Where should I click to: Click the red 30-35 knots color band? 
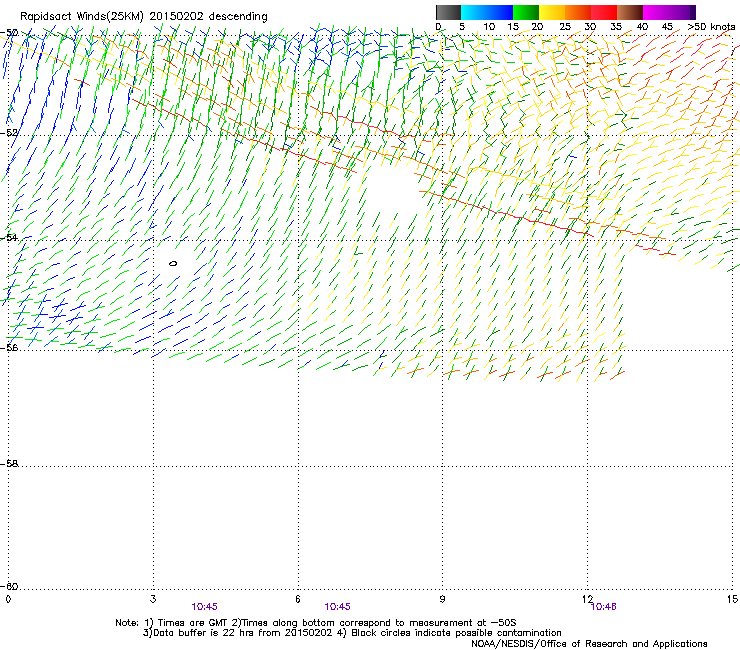[604, 12]
